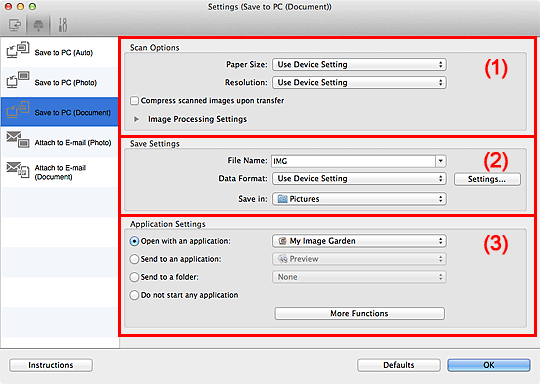Click the Save to PC (Document) icon
540x384 pixels.
click(18, 110)
